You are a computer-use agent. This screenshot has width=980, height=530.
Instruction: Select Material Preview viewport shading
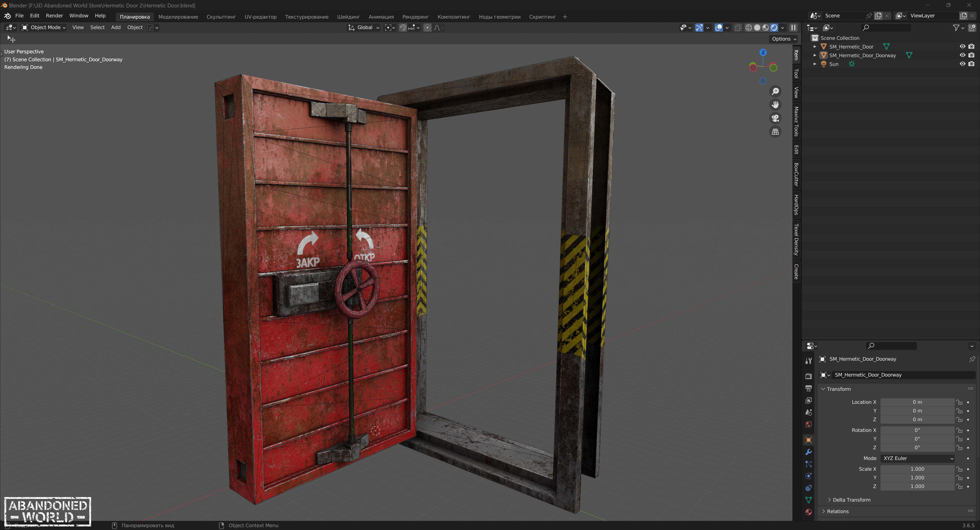click(x=765, y=27)
